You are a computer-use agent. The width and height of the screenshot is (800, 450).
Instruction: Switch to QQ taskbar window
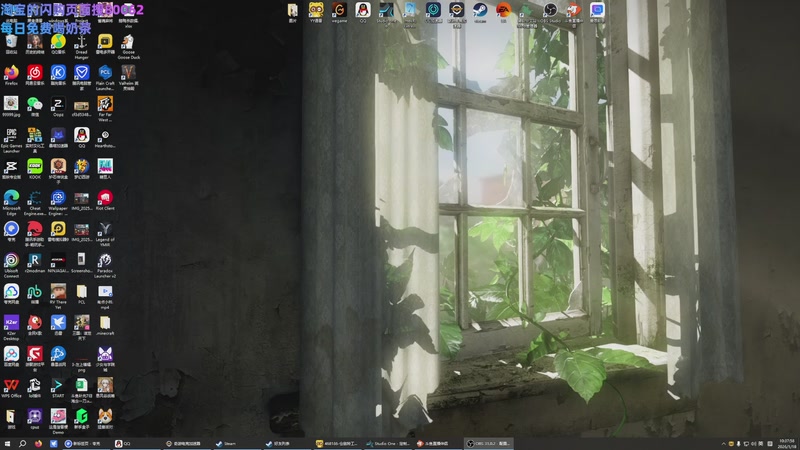pyautogui.click(x=135, y=444)
